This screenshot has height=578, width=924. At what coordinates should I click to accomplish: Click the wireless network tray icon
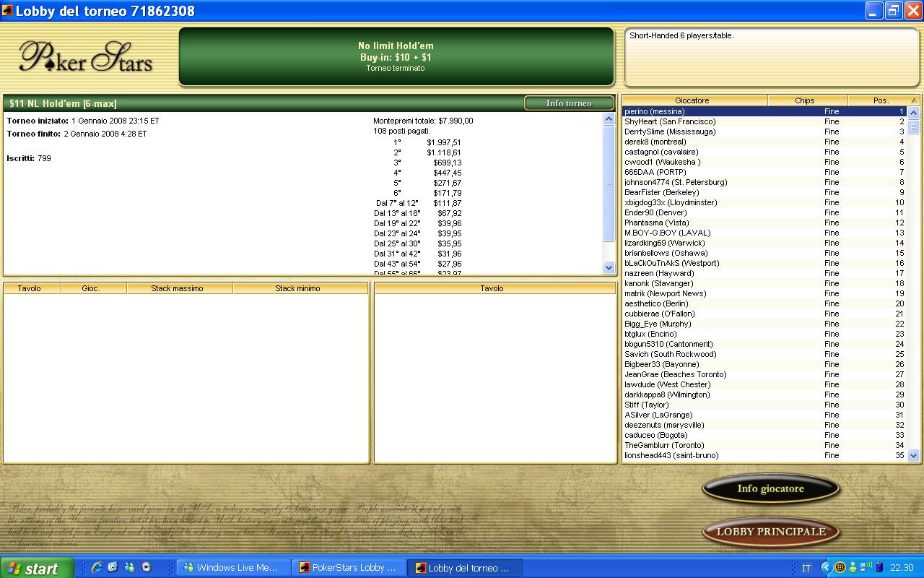click(868, 568)
